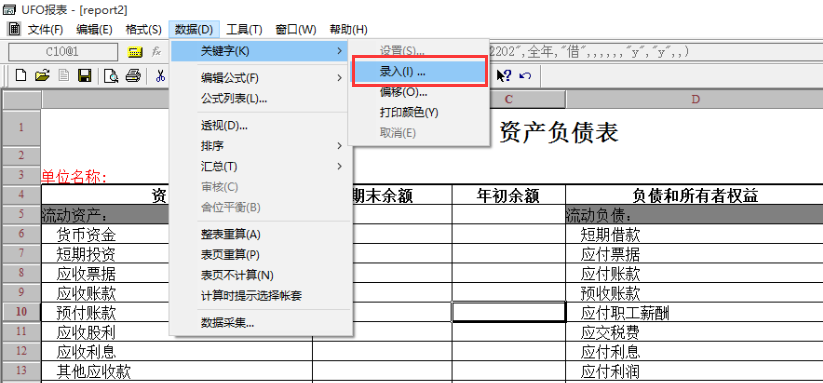Select the column D header
This screenshot has height=383, width=823.
695,99
